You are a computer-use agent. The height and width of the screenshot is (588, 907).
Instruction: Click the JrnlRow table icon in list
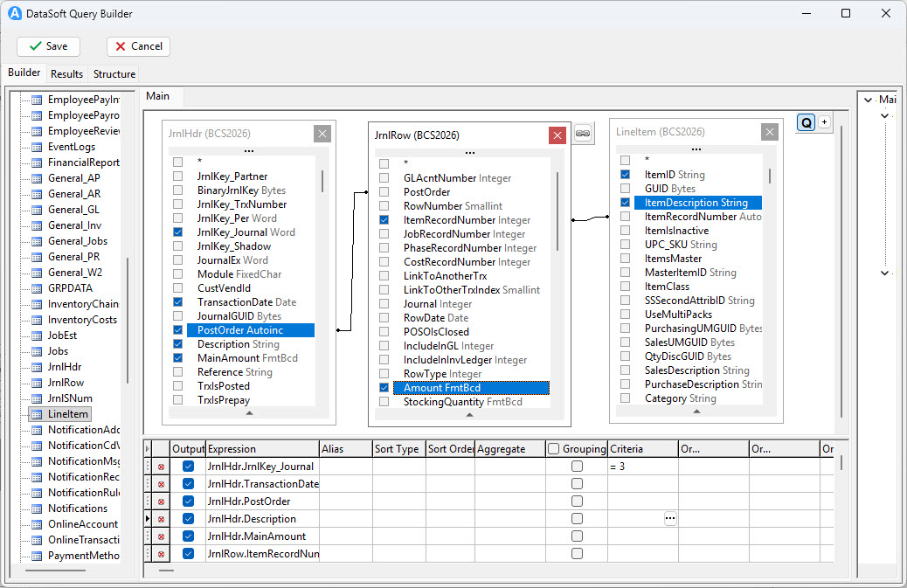click(37, 383)
